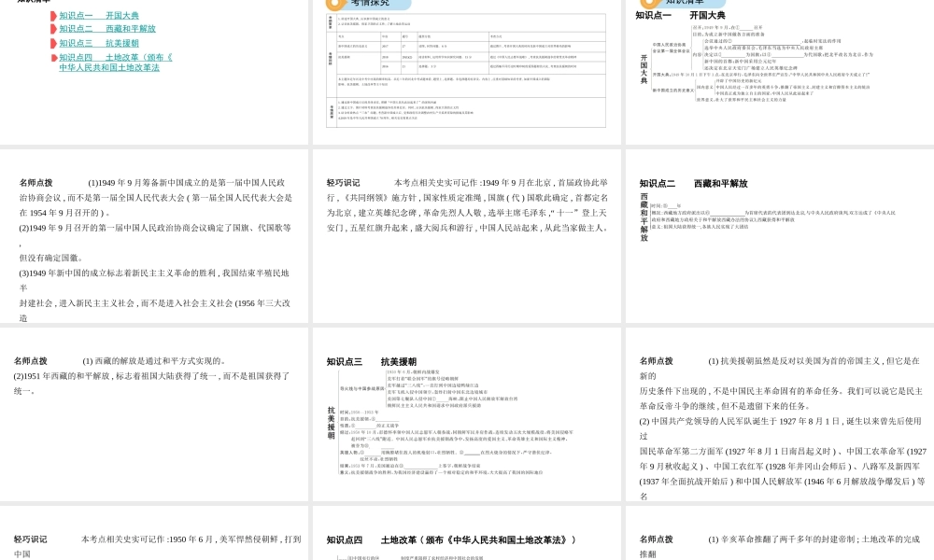Select the 名师点拨 slide about 抗美援朝 and 人民军队
The image size is (934, 560).
point(780,414)
